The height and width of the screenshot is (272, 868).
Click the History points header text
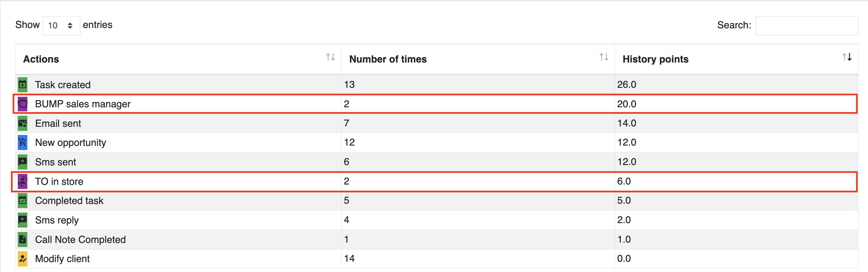[655, 59]
